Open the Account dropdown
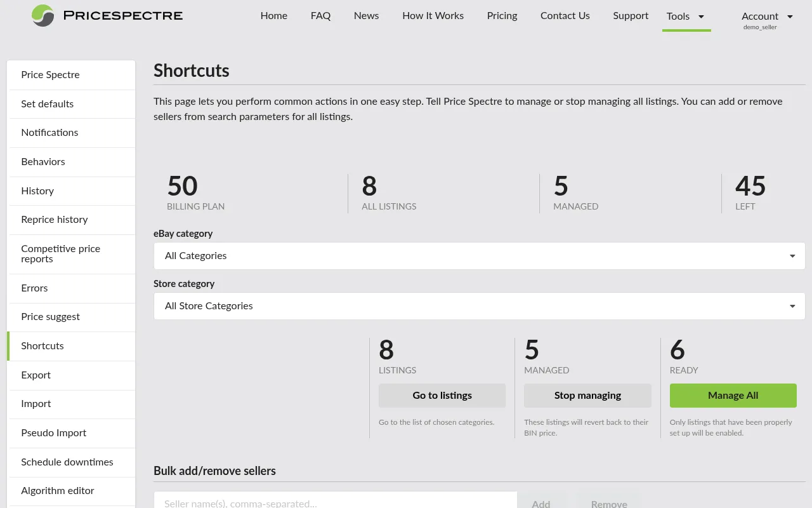The width and height of the screenshot is (812, 508). (767, 16)
